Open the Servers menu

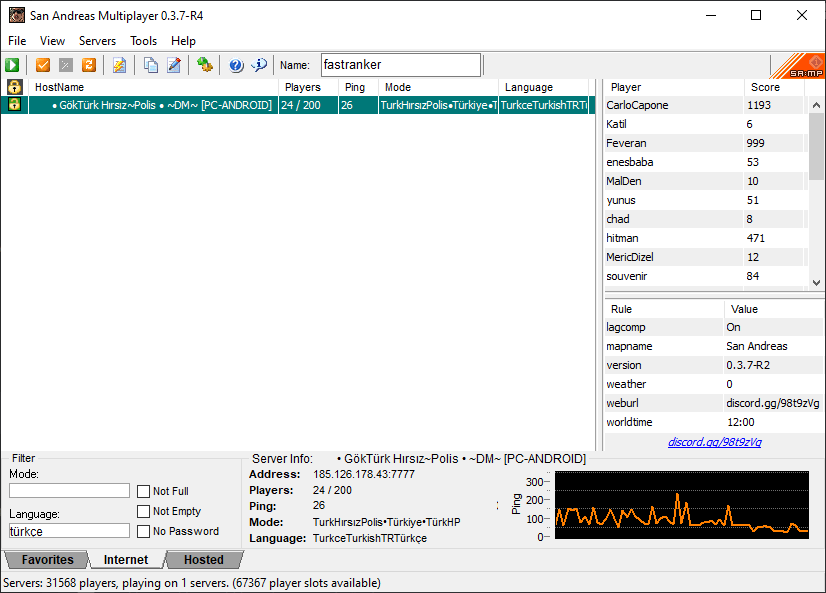[97, 41]
